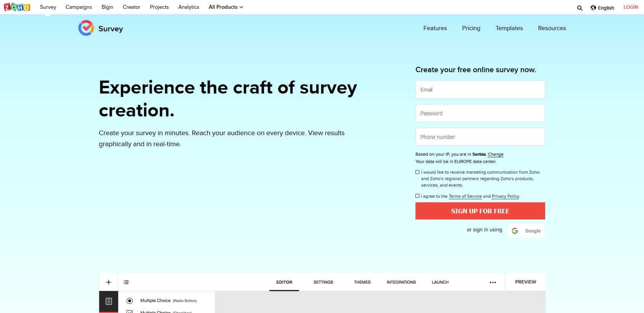Image resolution: width=644 pixels, height=313 pixels.
Task: Check the Terms of Service agreement box
Action: point(417,196)
